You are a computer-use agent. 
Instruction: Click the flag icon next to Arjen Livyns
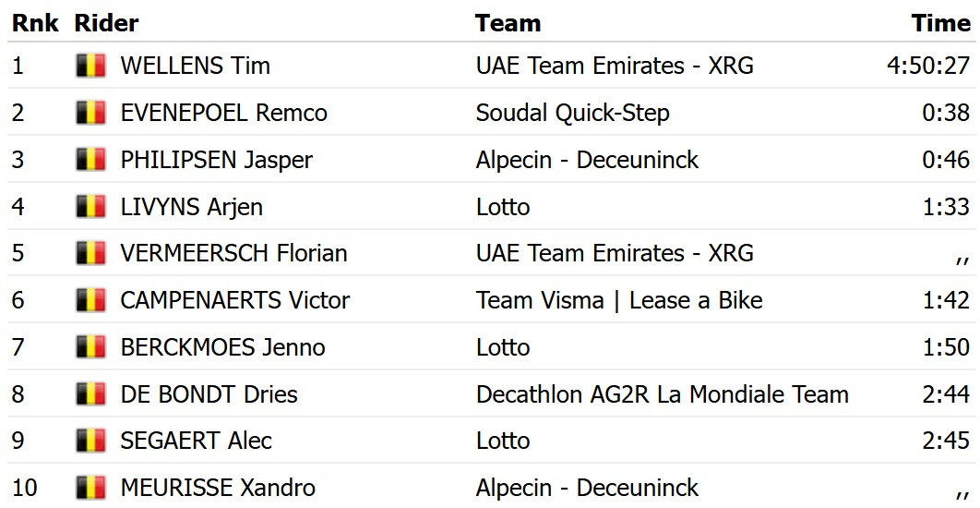point(90,207)
